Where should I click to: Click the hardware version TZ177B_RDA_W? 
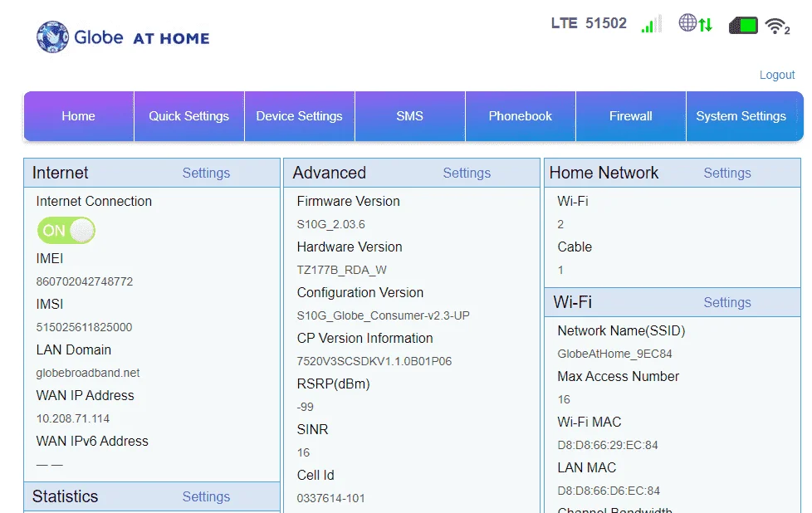click(x=342, y=270)
